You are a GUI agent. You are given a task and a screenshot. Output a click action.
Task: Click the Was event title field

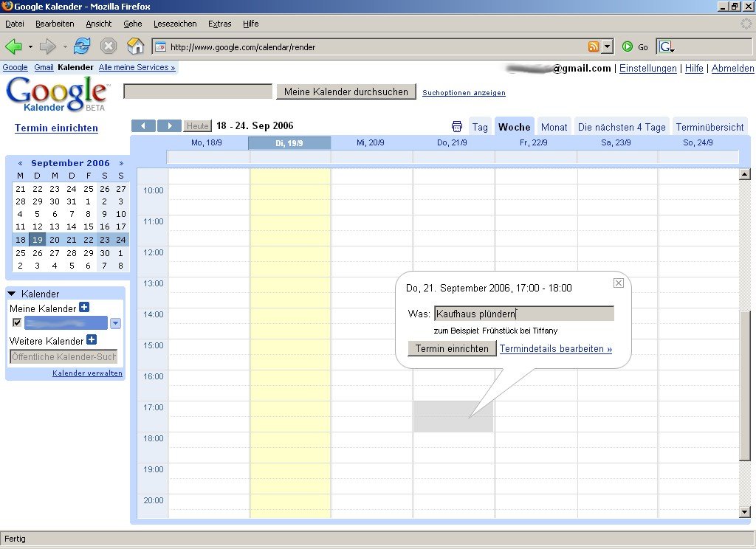[x=524, y=314]
